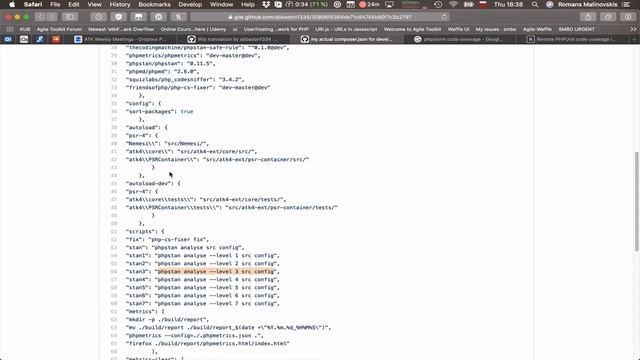Viewport: 640px width, 360px height.
Task: Click the Dropbox menu bar icon
Action: tap(266, 4)
